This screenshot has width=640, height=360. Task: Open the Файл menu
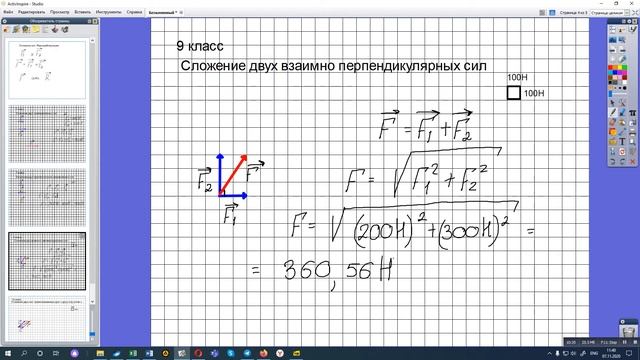[8, 12]
